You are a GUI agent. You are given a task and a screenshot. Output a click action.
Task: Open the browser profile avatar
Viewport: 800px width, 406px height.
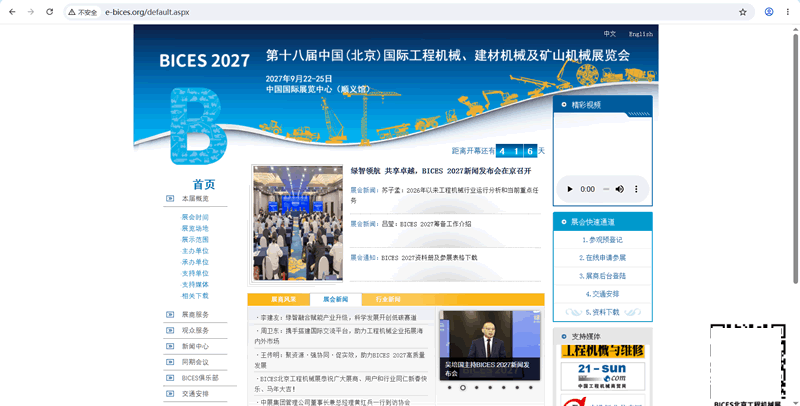(769, 12)
